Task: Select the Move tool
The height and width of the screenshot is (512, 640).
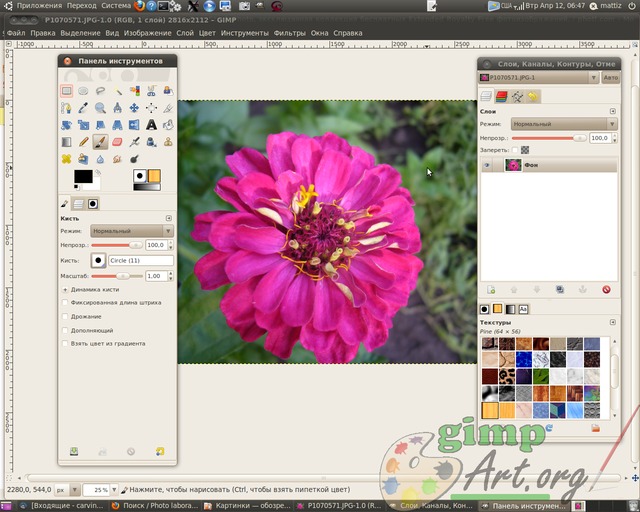Action: [134, 108]
